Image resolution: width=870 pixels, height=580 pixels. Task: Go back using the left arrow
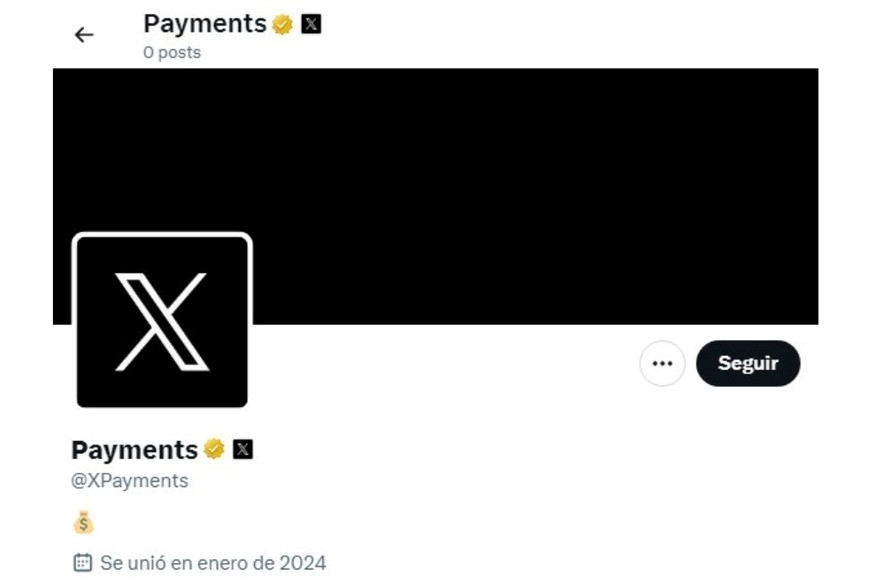coord(84,35)
